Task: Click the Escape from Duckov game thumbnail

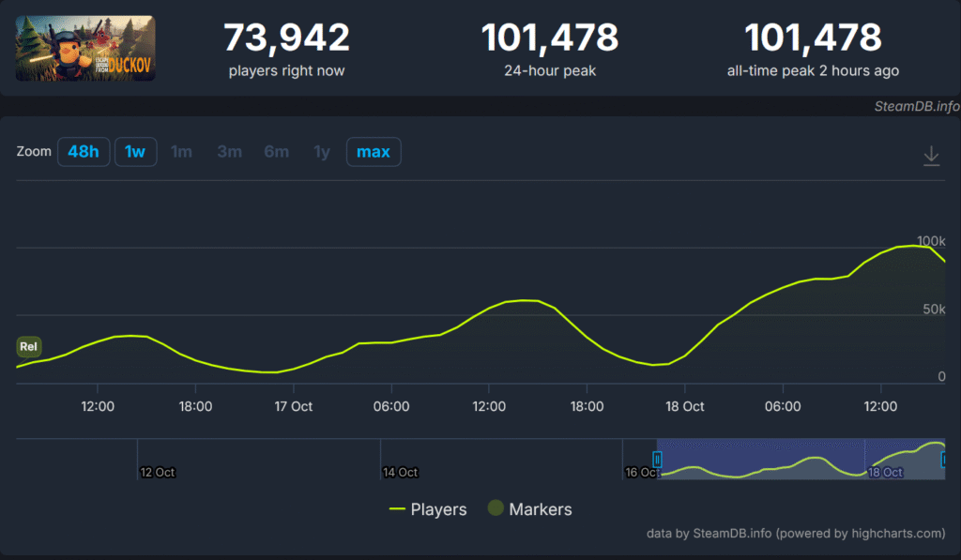Action: click(85, 48)
